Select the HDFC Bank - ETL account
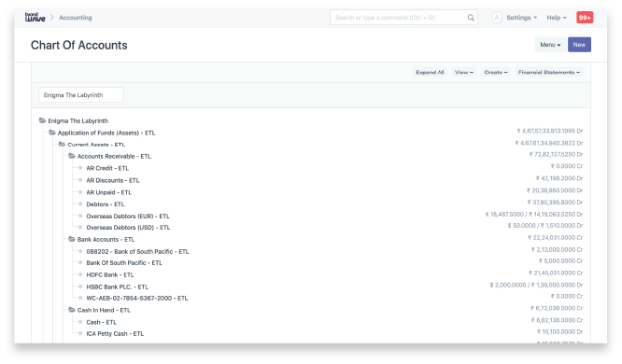 (110, 274)
